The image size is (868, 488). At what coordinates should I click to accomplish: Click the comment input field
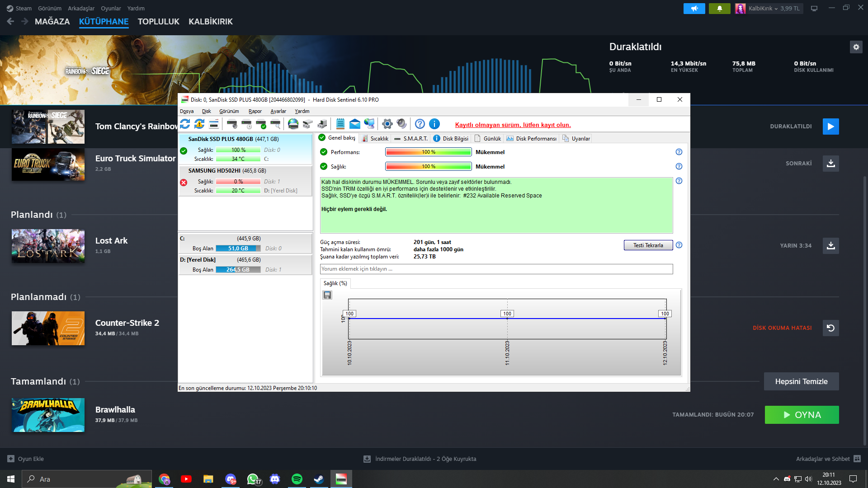pos(496,269)
